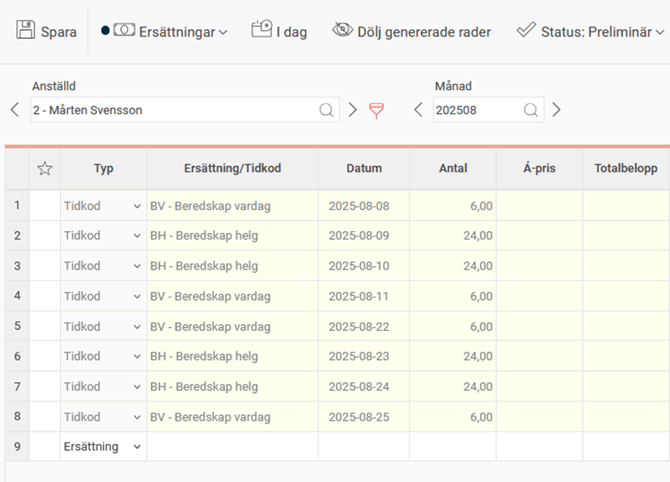This screenshot has width=670, height=482.
Task: Select the Antal cell in row 2
Action: coord(452,236)
